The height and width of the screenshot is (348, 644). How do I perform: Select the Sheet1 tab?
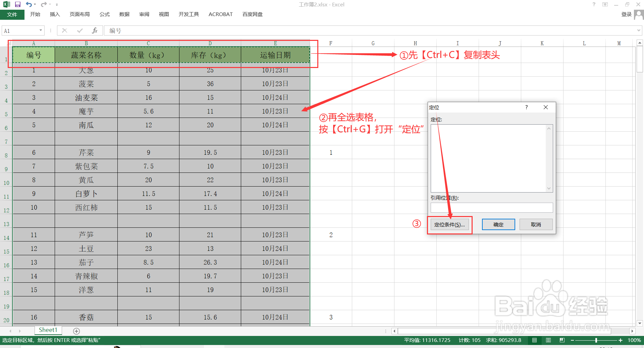coord(48,330)
